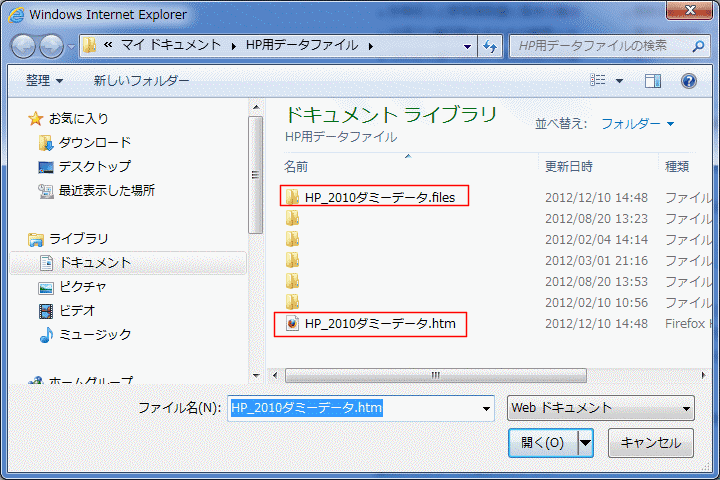Open help with the question mark icon
The height and width of the screenshot is (480, 720).
(x=689, y=81)
